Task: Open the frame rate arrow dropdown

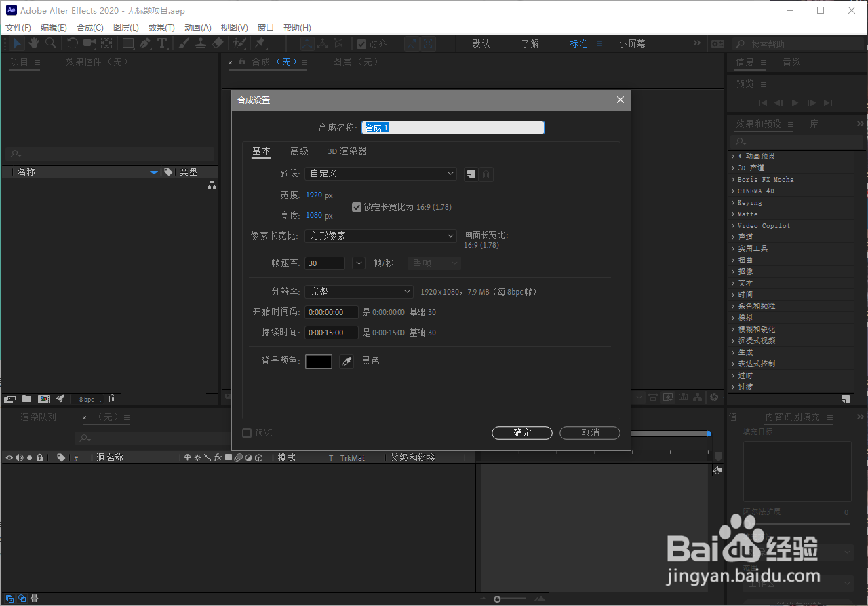Action: click(359, 263)
